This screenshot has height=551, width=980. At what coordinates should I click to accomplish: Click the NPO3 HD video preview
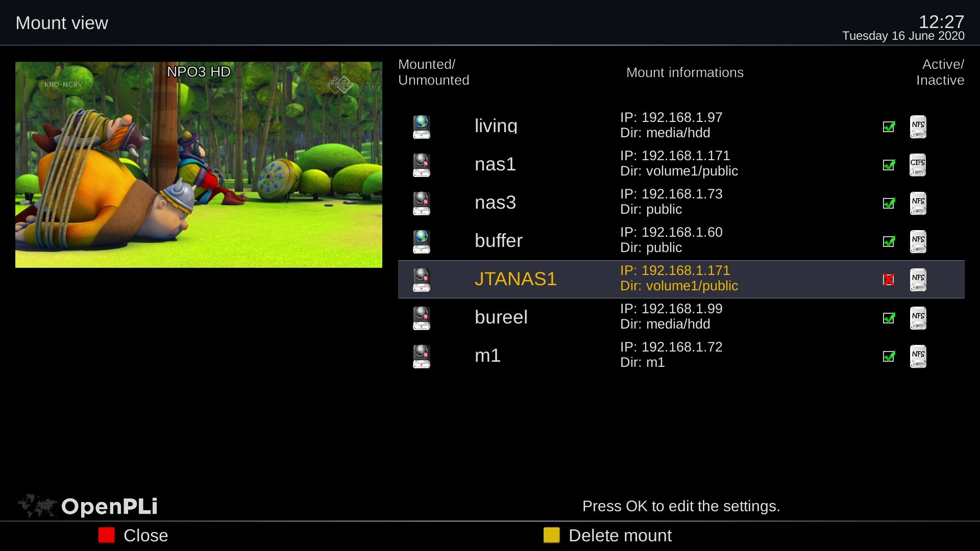click(199, 164)
